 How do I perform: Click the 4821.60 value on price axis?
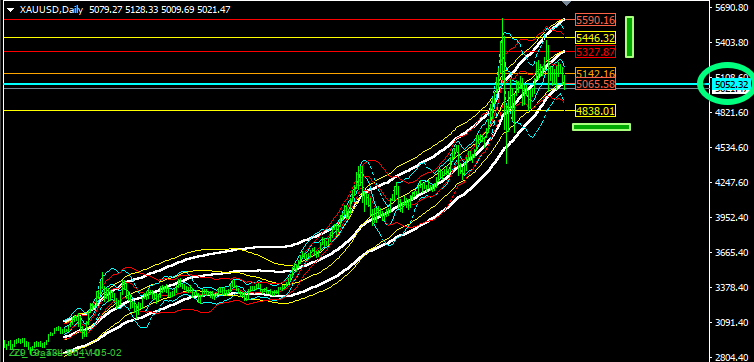tap(731, 112)
